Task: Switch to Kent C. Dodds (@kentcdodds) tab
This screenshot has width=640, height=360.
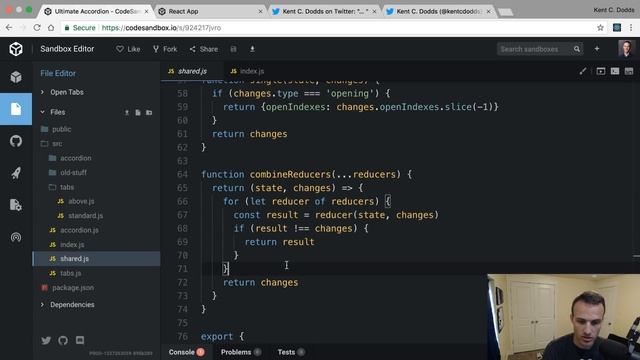Action: [439, 11]
